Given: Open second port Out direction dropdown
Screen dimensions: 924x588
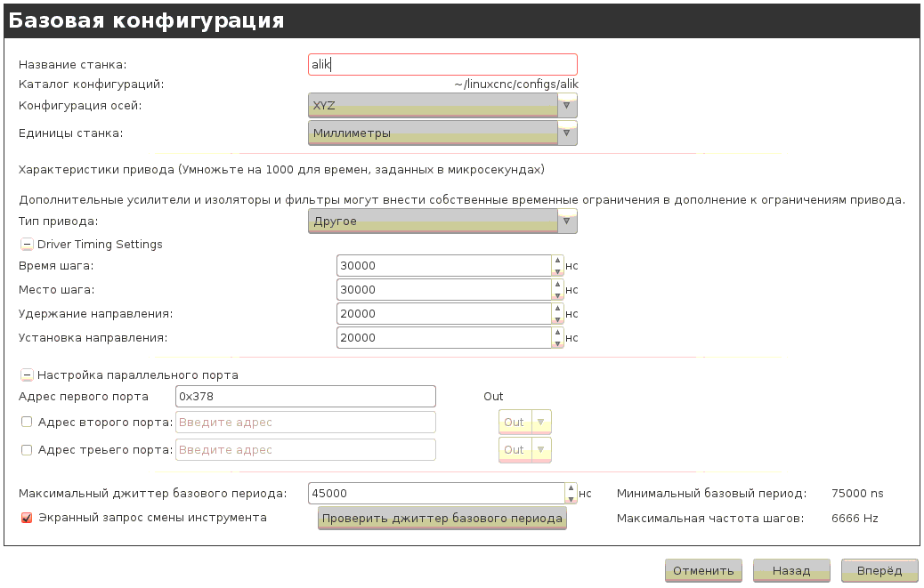Looking at the screenshot, I should pyautogui.click(x=525, y=422).
